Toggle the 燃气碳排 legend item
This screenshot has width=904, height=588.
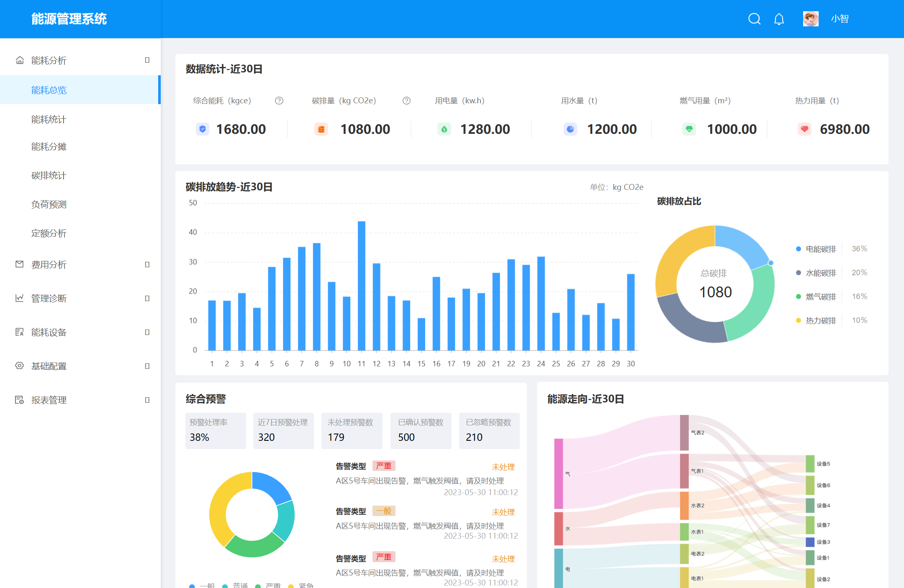click(816, 297)
